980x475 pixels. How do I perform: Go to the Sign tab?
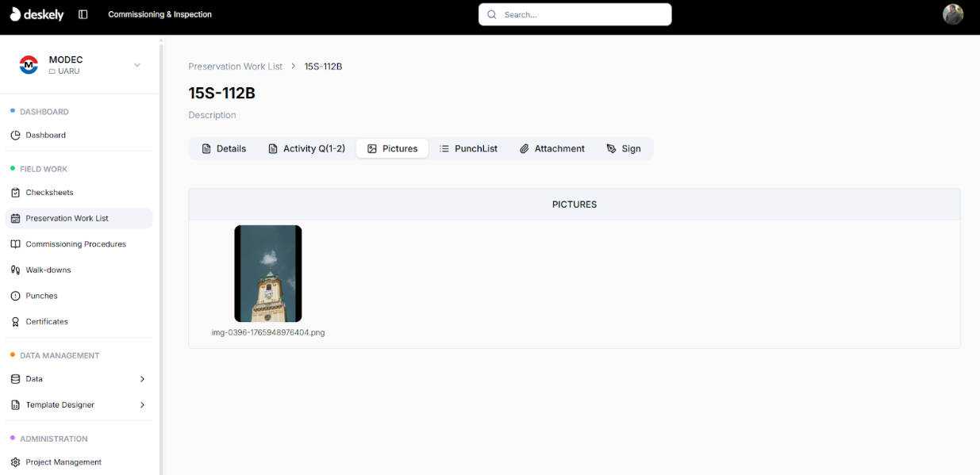click(x=623, y=149)
